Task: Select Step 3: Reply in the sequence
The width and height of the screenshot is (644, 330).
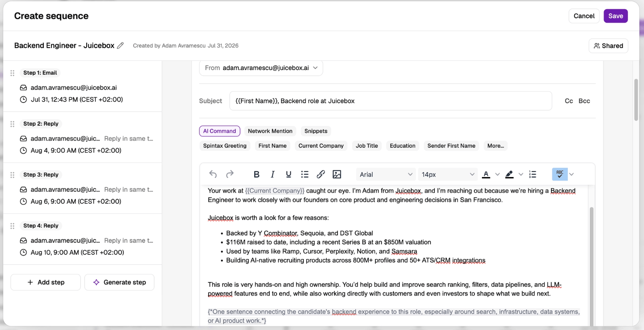Action: (41, 175)
